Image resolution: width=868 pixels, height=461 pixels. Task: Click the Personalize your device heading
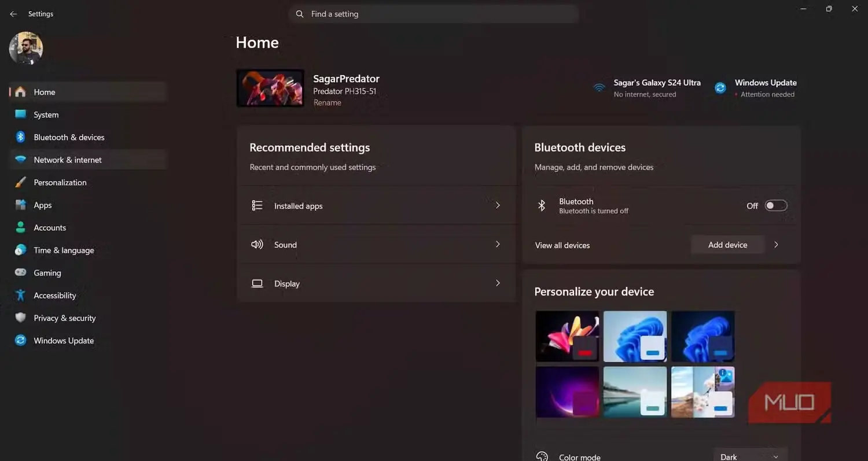pyautogui.click(x=594, y=292)
